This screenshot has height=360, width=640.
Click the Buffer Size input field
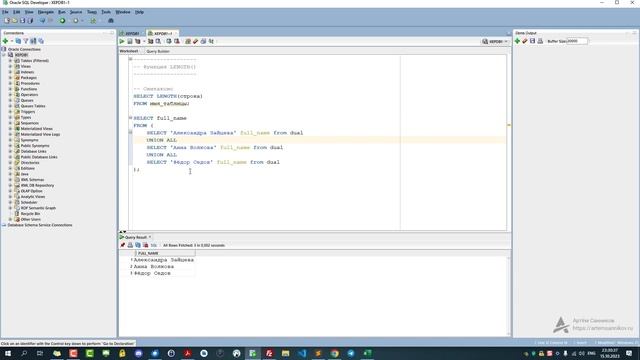[577, 41]
